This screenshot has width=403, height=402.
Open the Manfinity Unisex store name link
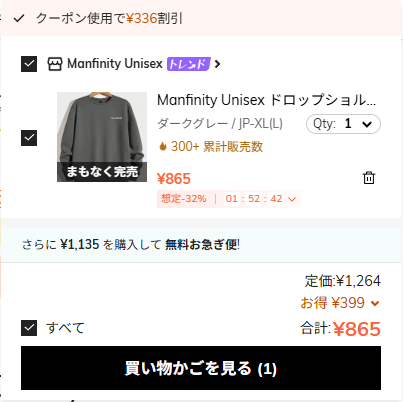(115, 64)
